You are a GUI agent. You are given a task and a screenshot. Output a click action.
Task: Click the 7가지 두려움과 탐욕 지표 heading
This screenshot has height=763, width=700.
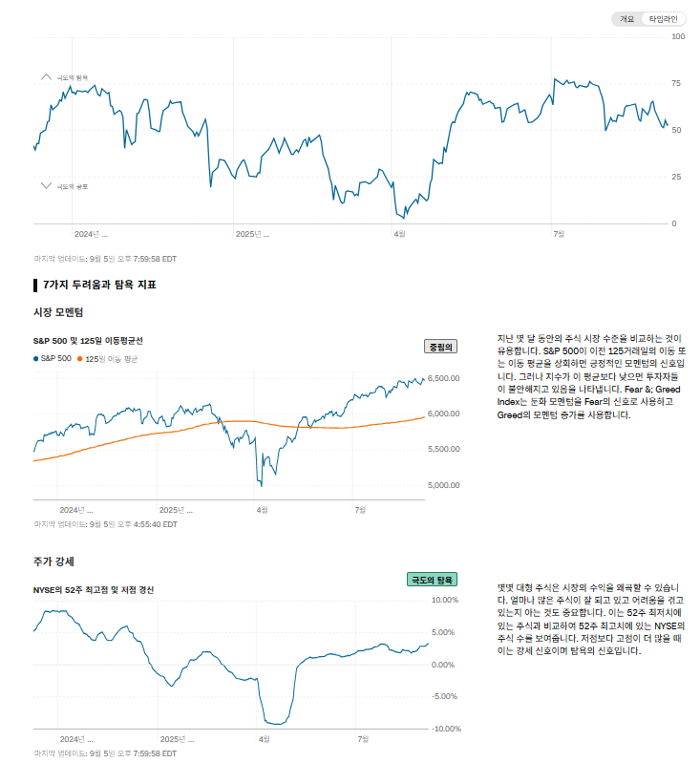pos(99,285)
